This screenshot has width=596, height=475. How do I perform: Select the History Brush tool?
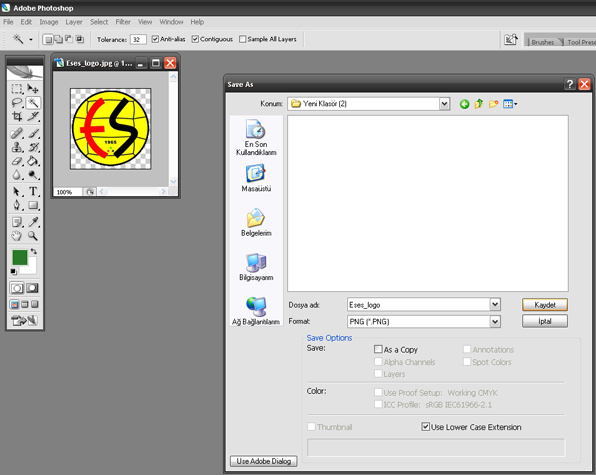click(33, 147)
